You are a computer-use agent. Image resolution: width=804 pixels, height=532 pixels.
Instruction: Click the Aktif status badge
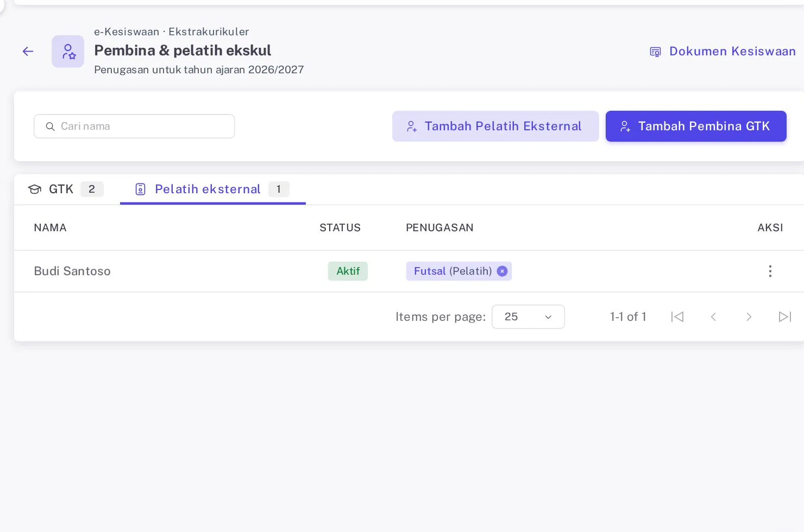[x=348, y=271]
